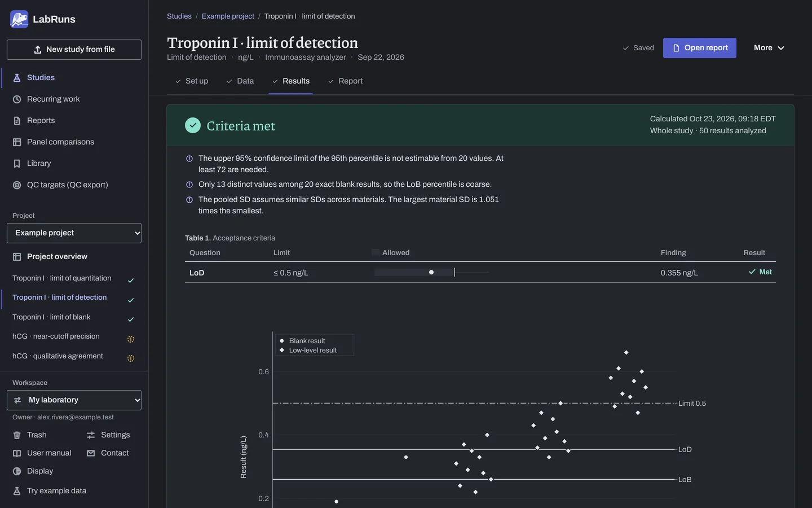The width and height of the screenshot is (812, 508).
Task: Click the Met result status
Action: pos(760,272)
